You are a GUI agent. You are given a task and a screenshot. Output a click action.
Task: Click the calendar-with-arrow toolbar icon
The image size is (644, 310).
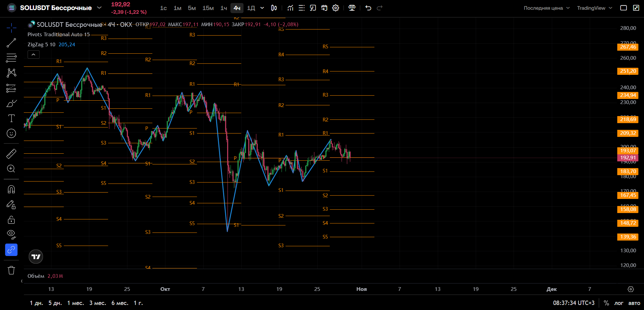(324, 8)
